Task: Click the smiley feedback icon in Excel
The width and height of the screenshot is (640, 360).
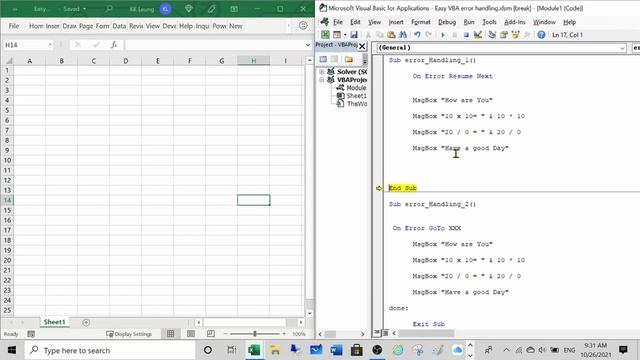Action: point(303,25)
